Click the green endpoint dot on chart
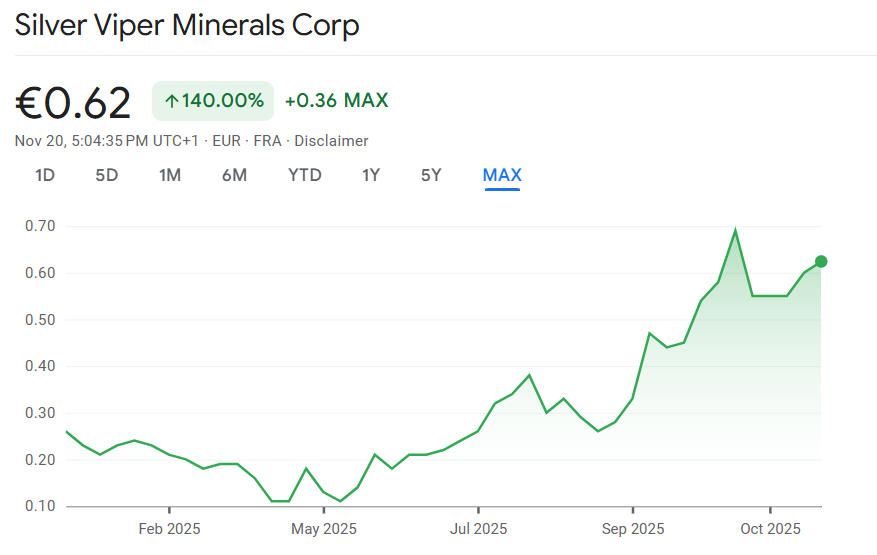 click(821, 262)
